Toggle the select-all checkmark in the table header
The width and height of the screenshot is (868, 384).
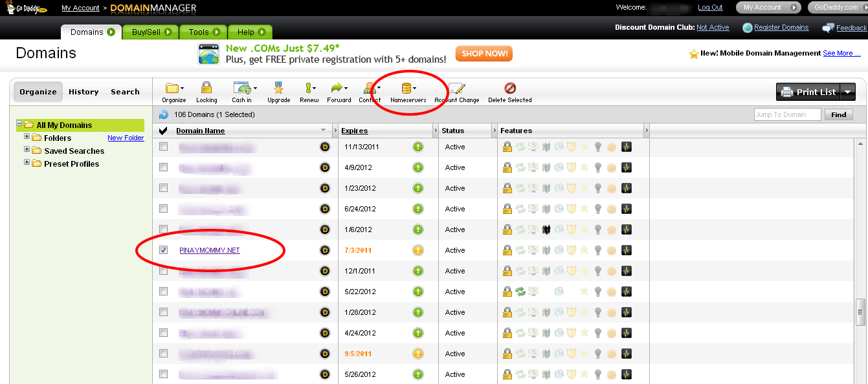(x=163, y=131)
